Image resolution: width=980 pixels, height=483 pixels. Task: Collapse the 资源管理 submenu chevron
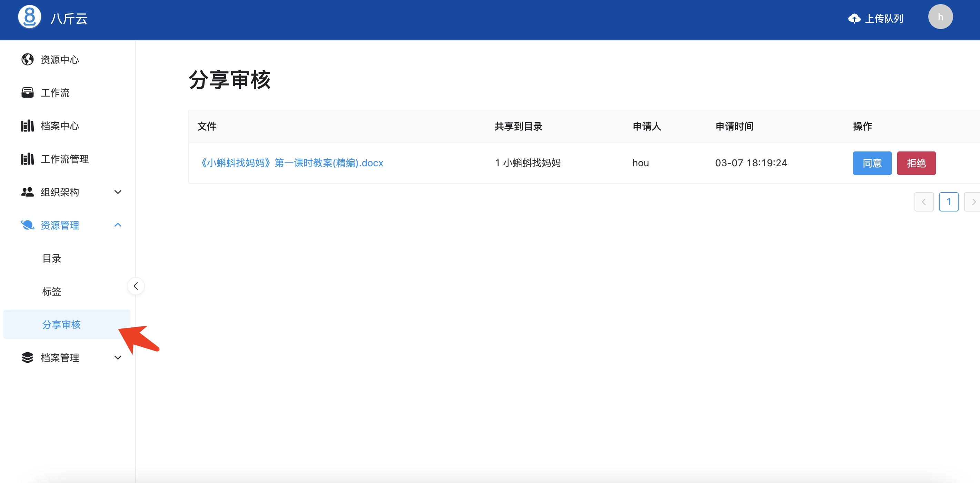[118, 225]
